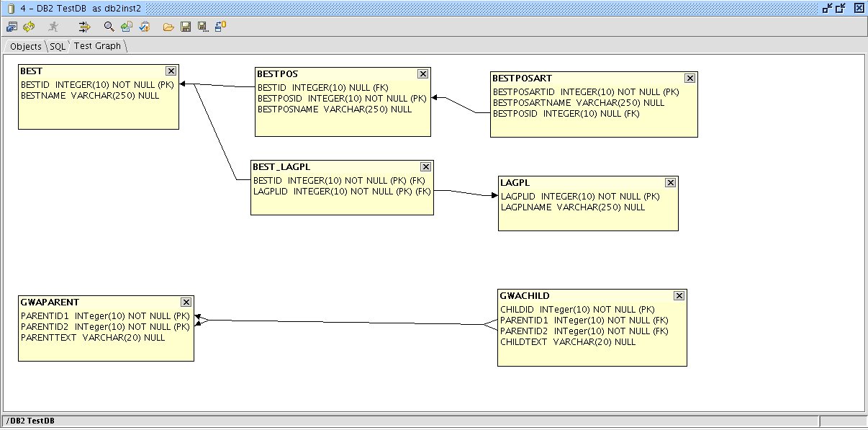The height and width of the screenshot is (430, 868).
Task: Close the BESTPOS table box
Action: (x=422, y=73)
